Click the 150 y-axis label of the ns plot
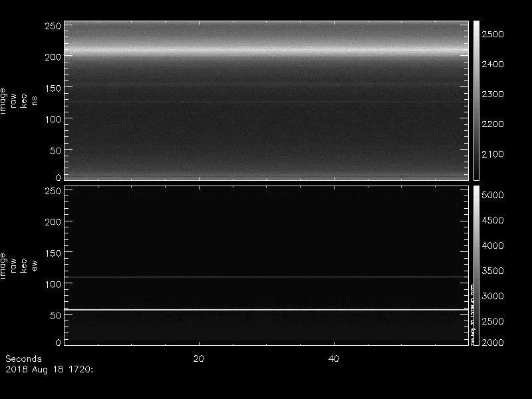Viewport: 532px width, 399px height. 53,88
